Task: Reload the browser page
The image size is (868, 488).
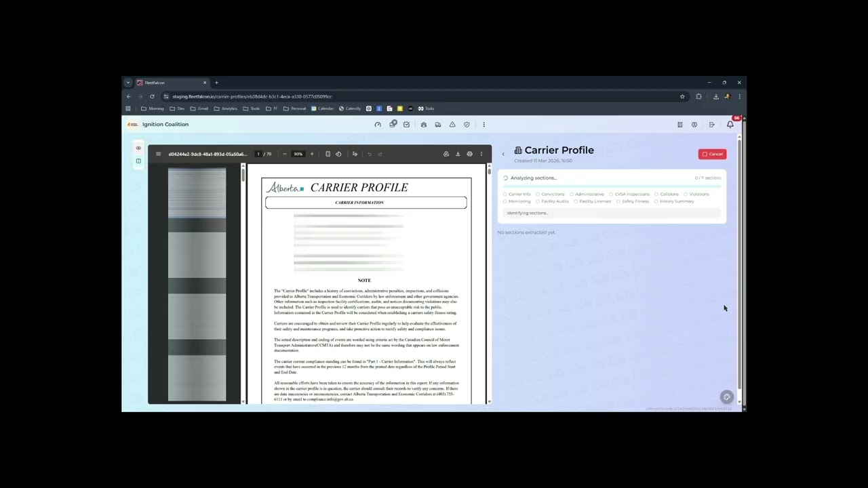Action: [x=152, y=96]
